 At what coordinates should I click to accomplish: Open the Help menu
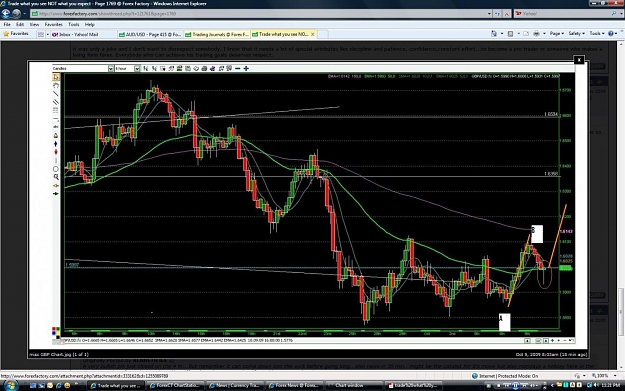click(90, 24)
